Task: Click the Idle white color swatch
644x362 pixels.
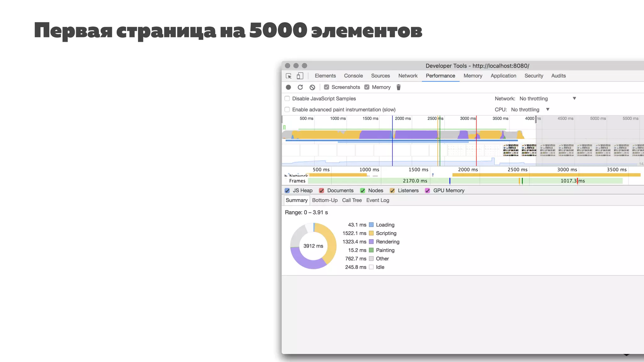Action: click(x=371, y=267)
